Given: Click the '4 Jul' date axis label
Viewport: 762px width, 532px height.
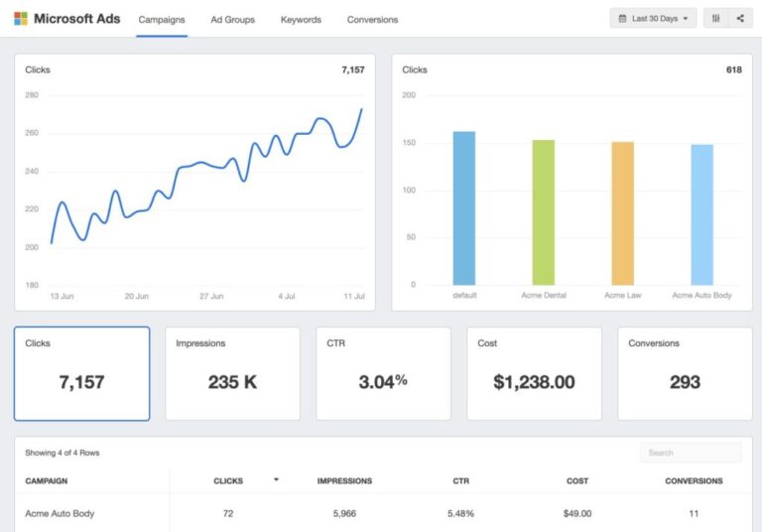Looking at the screenshot, I should pos(286,296).
